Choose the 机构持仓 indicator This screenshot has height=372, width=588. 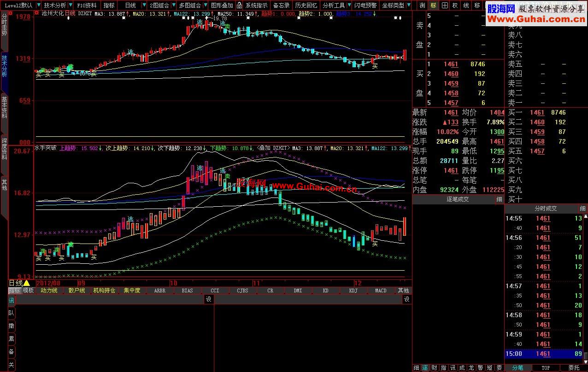pos(104,291)
